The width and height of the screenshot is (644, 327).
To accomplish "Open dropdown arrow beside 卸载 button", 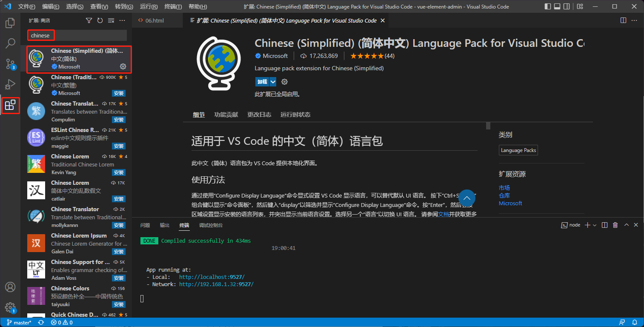I will coord(273,82).
